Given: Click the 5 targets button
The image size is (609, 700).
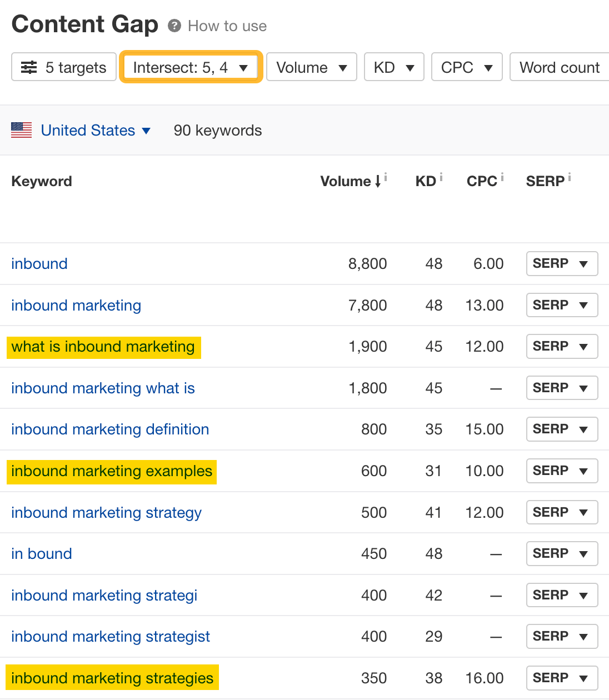Looking at the screenshot, I should (63, 67).
